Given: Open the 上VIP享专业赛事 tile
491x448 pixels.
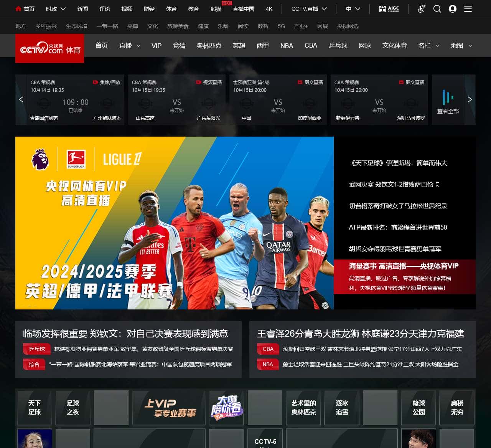Looking at the screenshot, I should [x=169, y=408].
